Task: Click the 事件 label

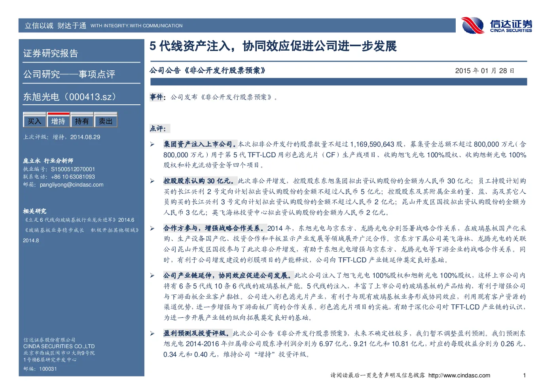Action: 157,97
